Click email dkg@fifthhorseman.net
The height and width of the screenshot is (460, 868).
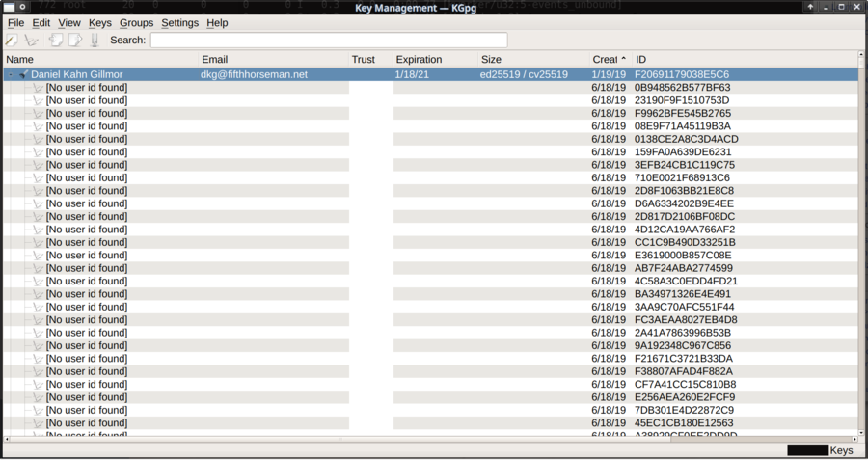[254, 74]
